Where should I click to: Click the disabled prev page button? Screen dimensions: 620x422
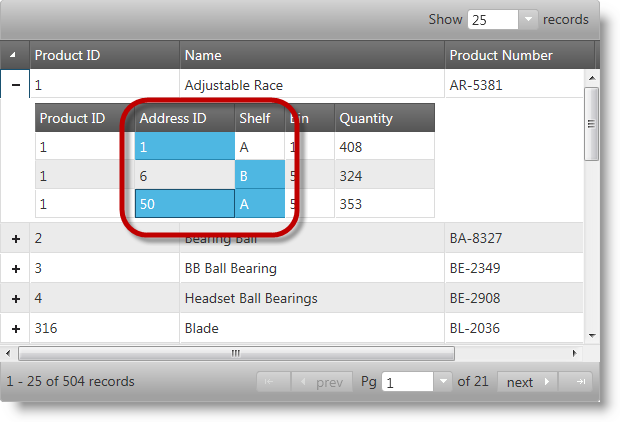(x=321, y=382)
